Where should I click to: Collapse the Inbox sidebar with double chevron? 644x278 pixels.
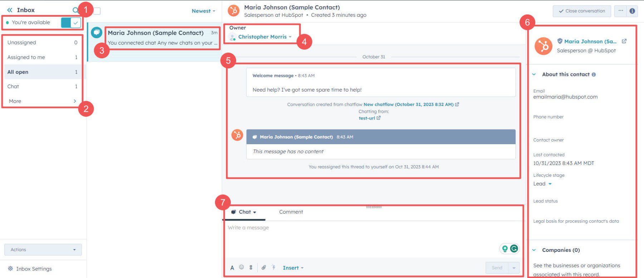tap(10, 10)
